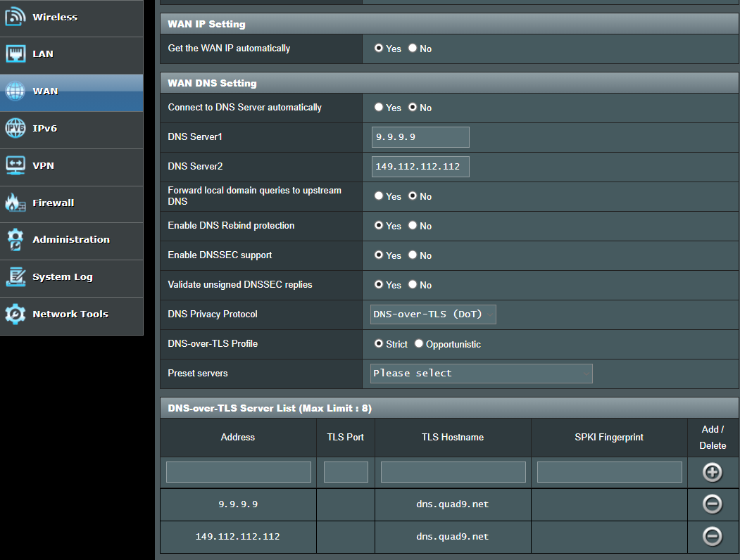Click the System Log notepad icon
This screenshot has width=740, height=560.
coord(15,277)
